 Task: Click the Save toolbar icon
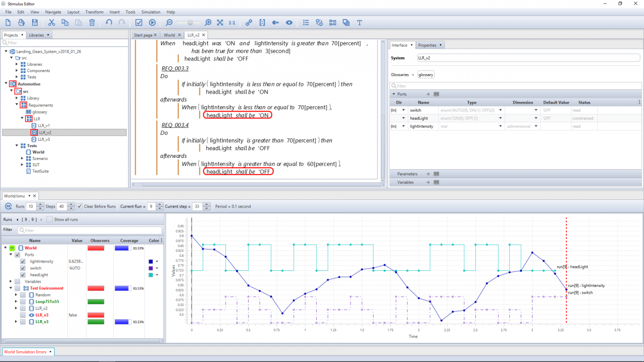[35, 22]
